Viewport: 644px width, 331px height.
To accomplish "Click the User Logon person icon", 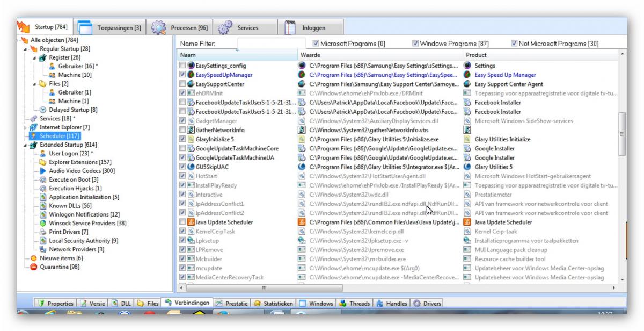I will [x=43, y=153].
